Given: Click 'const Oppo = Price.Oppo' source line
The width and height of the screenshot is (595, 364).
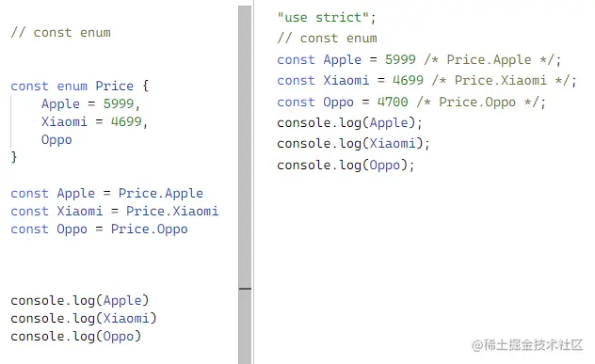Looking at the screenshot, I should 99,229.
